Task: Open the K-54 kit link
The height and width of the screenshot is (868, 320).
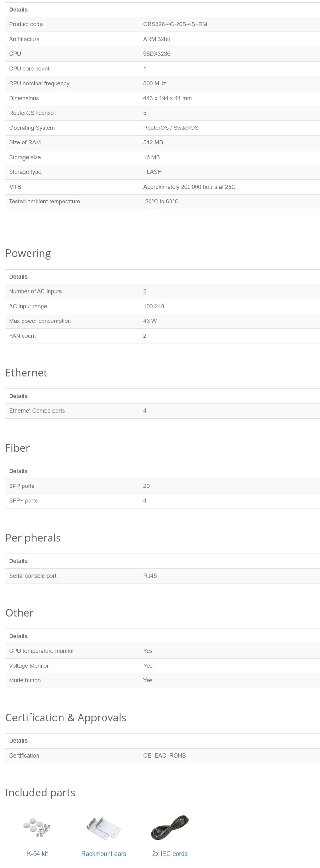Action: (37, 853)
